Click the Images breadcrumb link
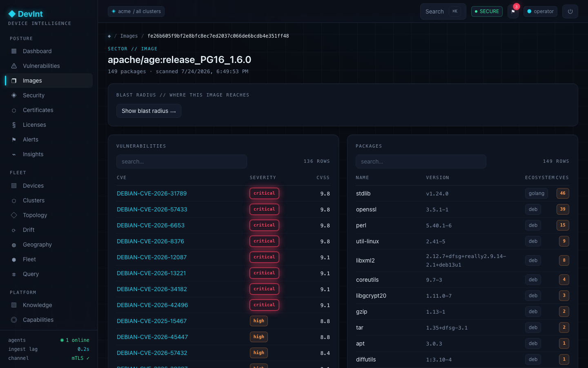 [129, 36]
